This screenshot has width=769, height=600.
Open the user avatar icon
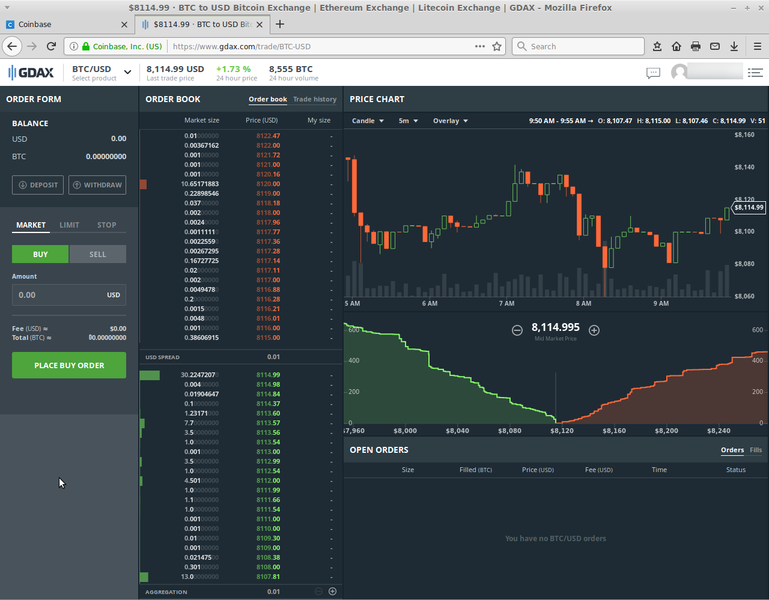pyautogui.click(x=679, y=72)
